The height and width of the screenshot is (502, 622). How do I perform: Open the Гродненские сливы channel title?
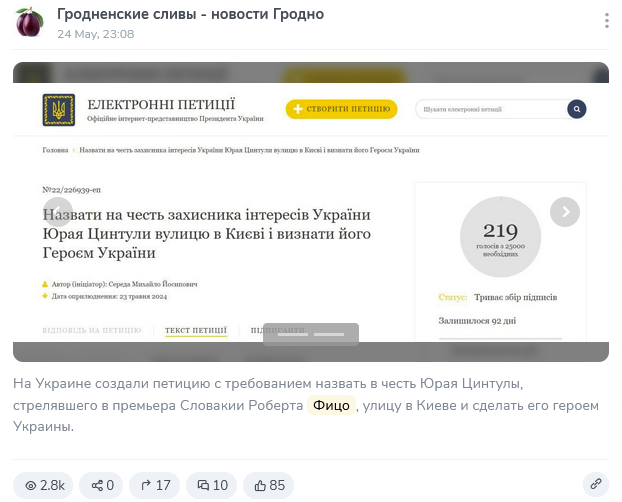190,14
